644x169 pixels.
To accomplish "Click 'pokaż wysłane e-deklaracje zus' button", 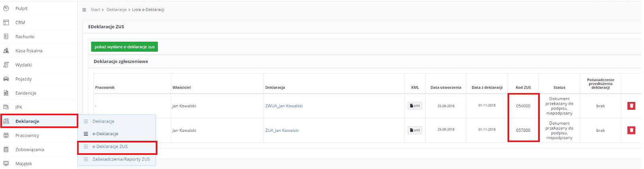I will (124, 47).
